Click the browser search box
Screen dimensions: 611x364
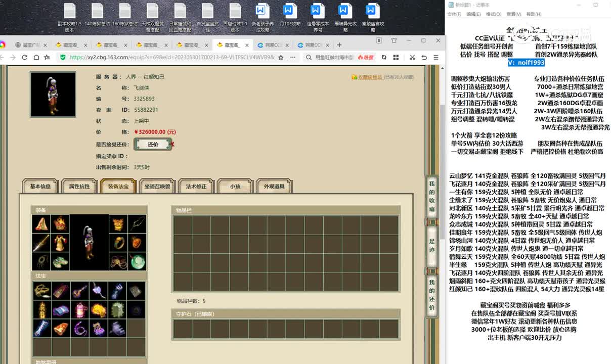coord(334,58)
